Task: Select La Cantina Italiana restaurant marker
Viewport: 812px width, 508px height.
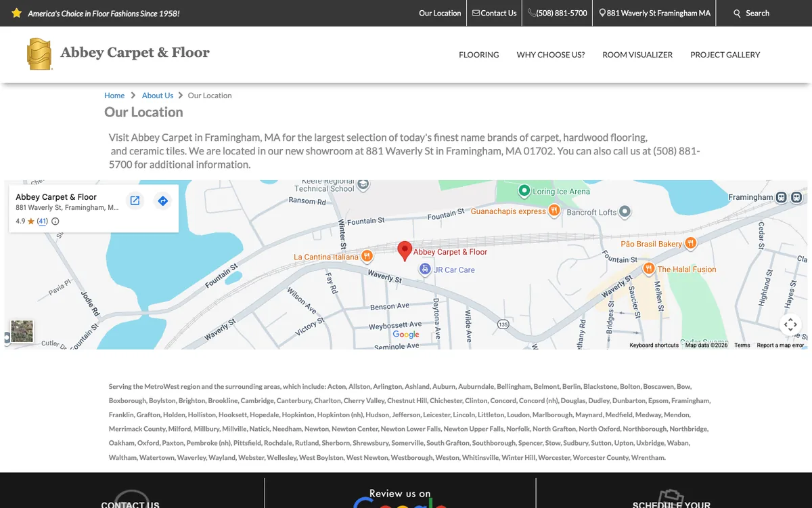Action: coord(367,256)
